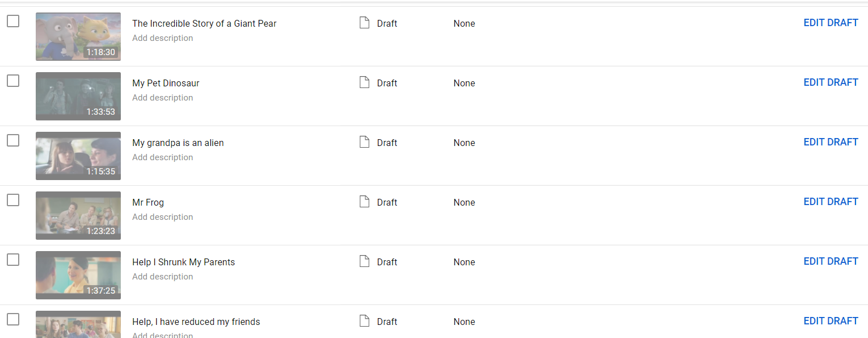This screenshot has height=338, width=868.
Task: Add description to My Pet Dinosaur
Action: (x=163, y=98)
